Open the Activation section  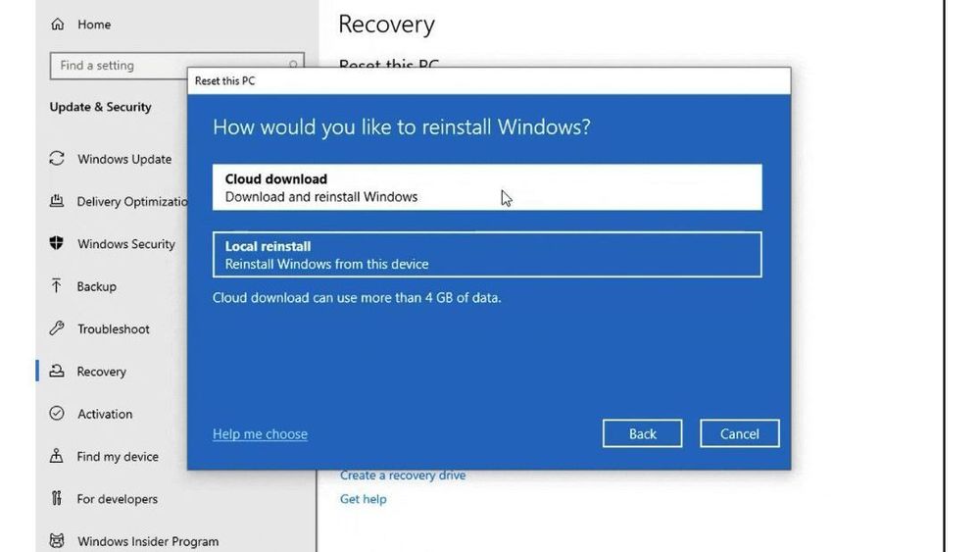tap(105, 415)
